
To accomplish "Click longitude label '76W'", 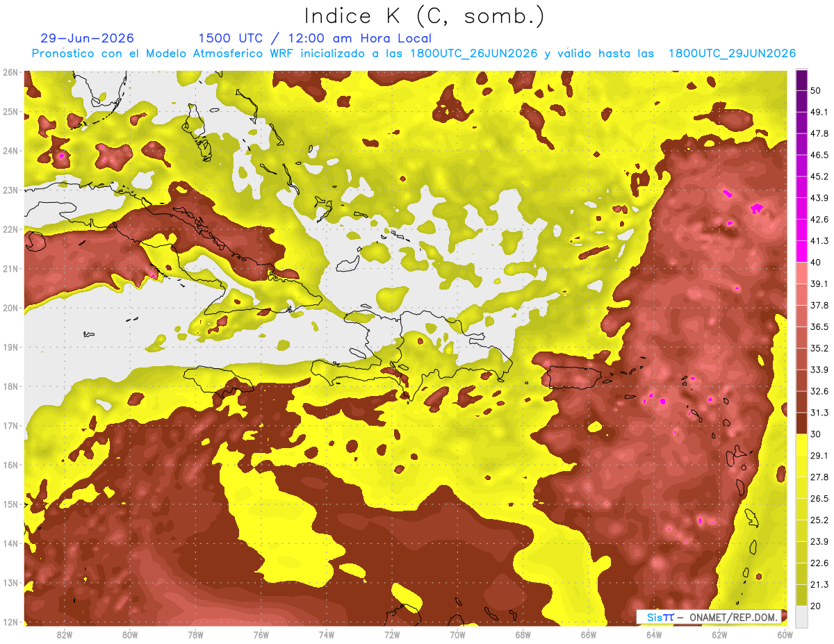I will coord(261,635).
